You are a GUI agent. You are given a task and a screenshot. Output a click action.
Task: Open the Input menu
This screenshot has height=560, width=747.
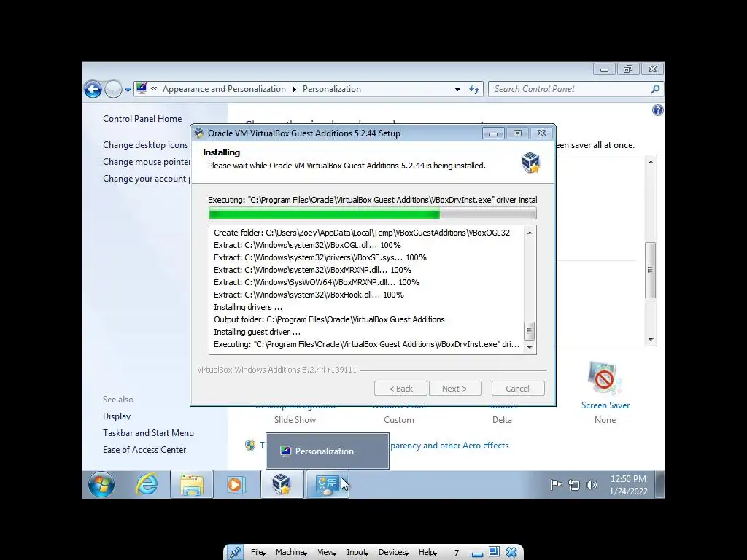357,552
